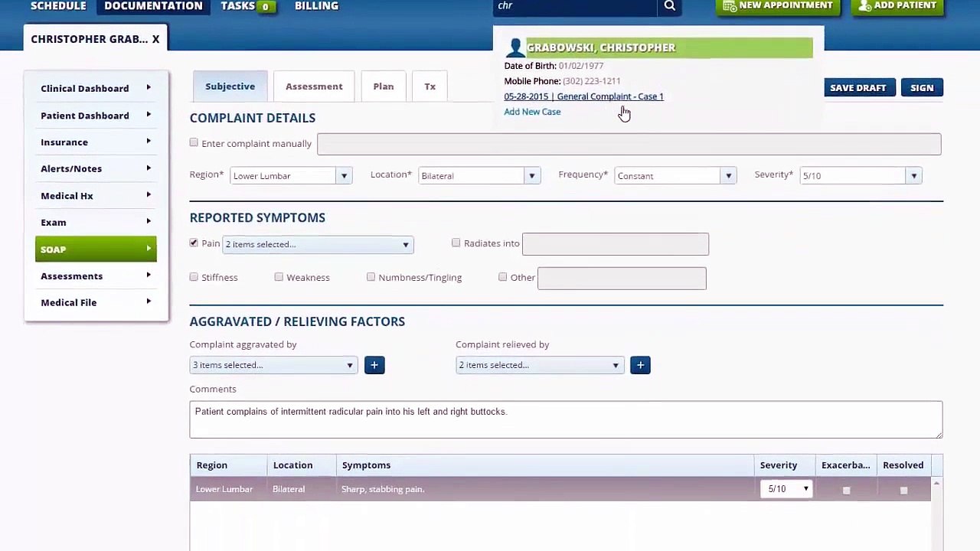Open the Billing menu
The image size is (980, 551).
click(x=316, y=6)
